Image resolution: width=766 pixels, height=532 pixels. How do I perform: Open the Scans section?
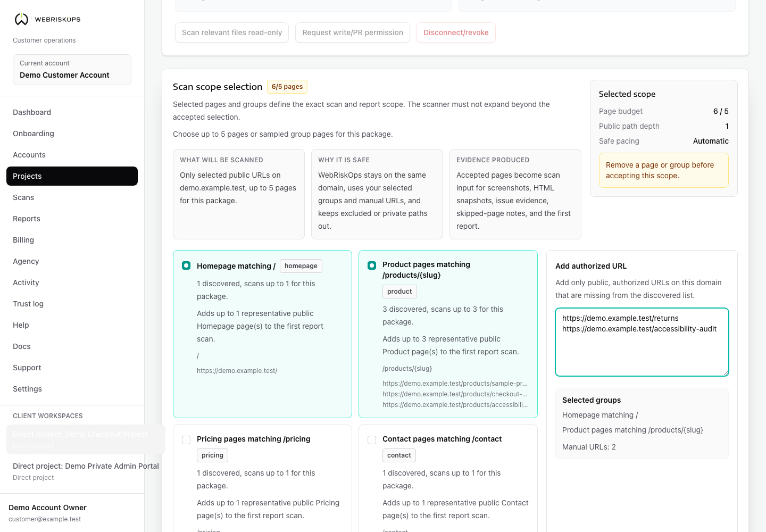(72, 197)
